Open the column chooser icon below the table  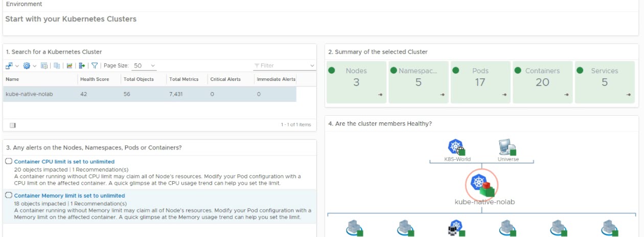13,125
